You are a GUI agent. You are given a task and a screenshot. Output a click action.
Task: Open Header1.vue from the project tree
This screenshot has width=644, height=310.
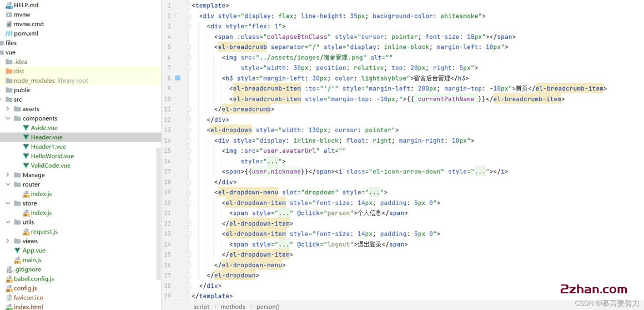48,147
